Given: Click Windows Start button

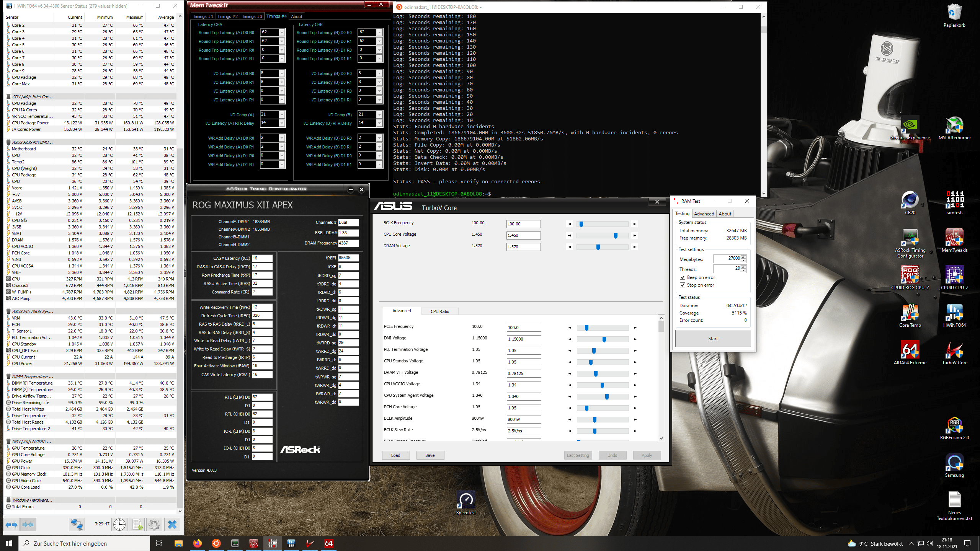Looking at the screenshot, I should tap(9, 543).
